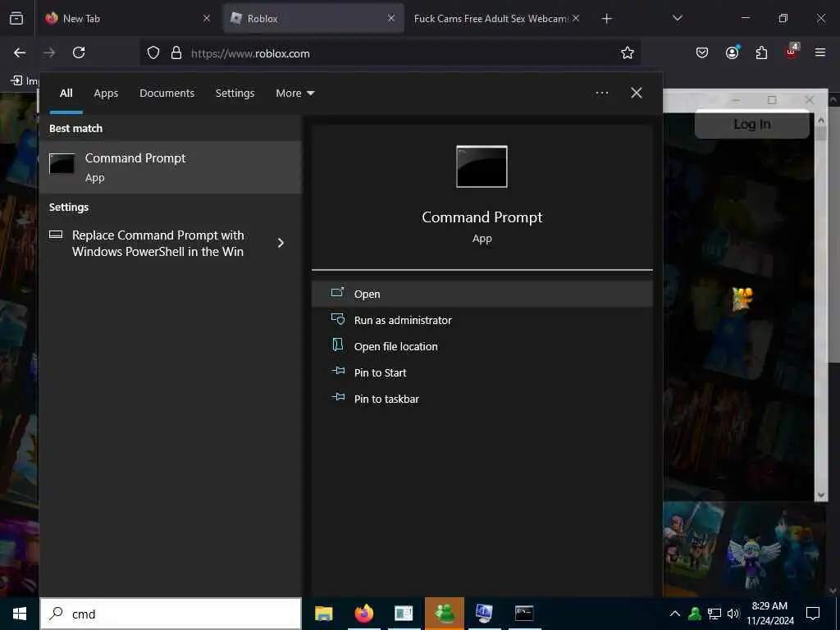840x630 pixels.
Task: Open the news-style app on taskbar
Action: pyautogui.click(x=404, y=614)
